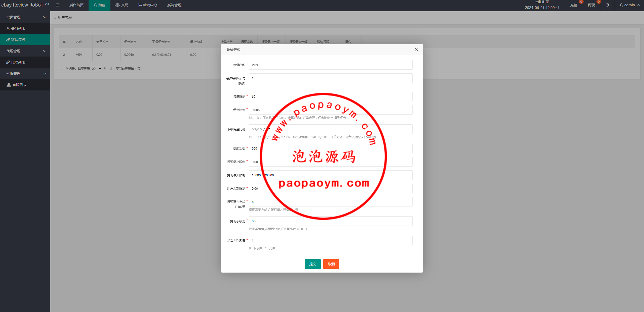Open the per-page count dropdown showing 20
This screenshot has height=312, width=644.
point(96,69)
